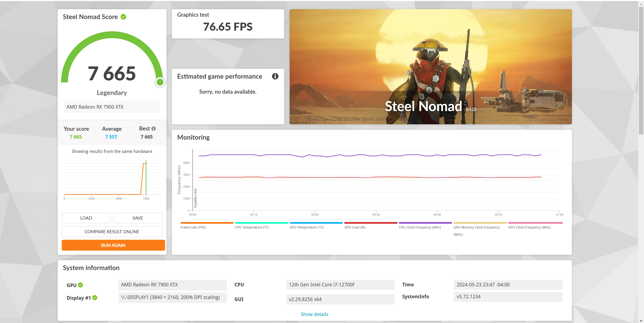Viewport: 644px width, 323px height.
Task: Click the 'Graphics test' marker line in Monitoring chart
Action: [x=193, y=180]
